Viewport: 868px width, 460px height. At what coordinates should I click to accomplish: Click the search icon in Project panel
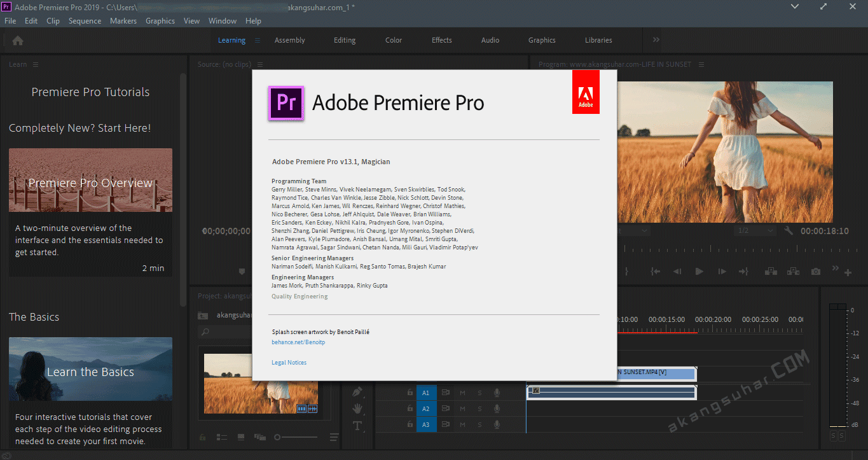[x=205, y=331]
